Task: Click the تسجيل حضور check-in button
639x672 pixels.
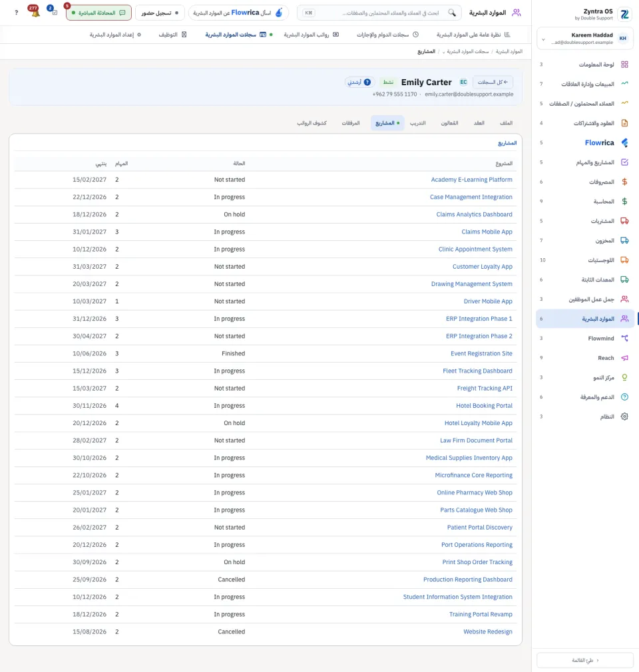Action: 160,13
